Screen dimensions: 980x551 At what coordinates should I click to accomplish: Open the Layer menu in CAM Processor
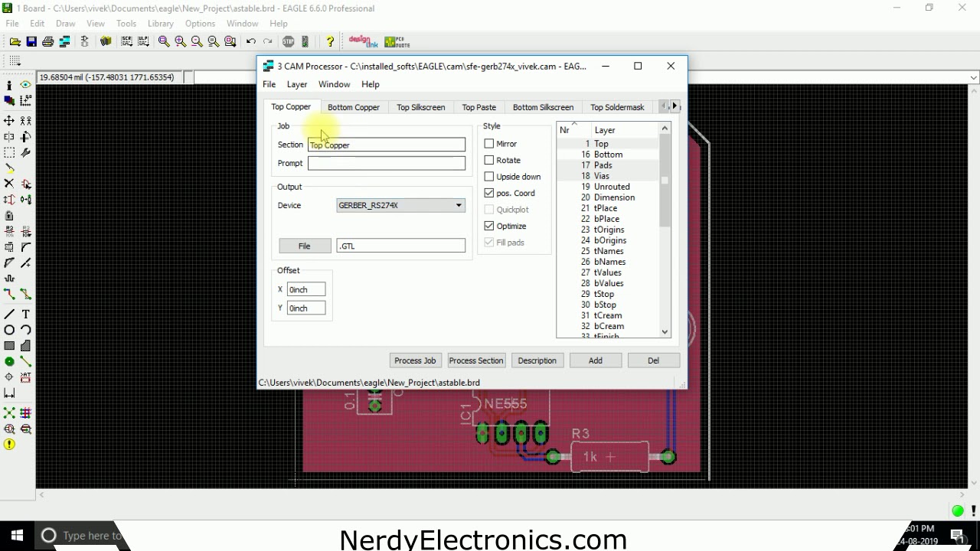(x=297, y=84)
